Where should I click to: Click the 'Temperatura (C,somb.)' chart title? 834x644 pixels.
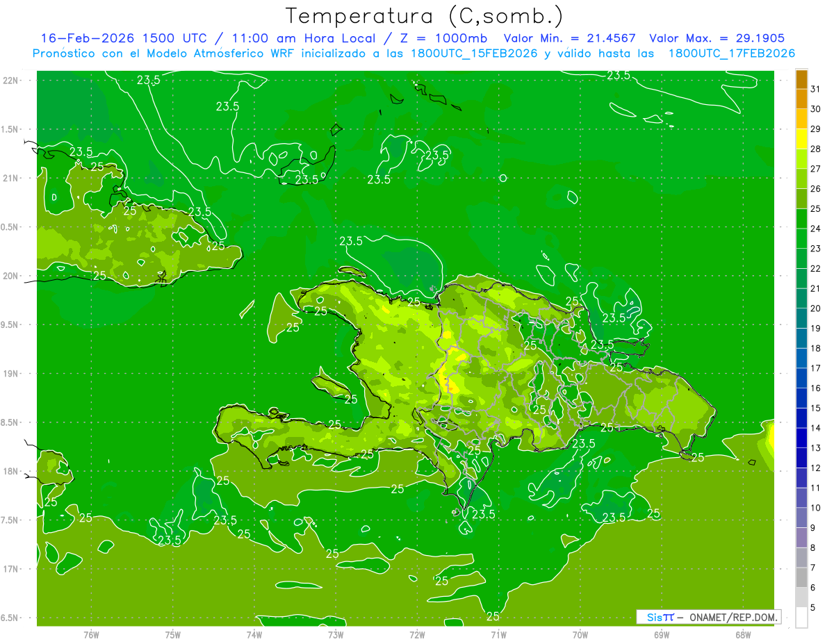pos(425,15)
